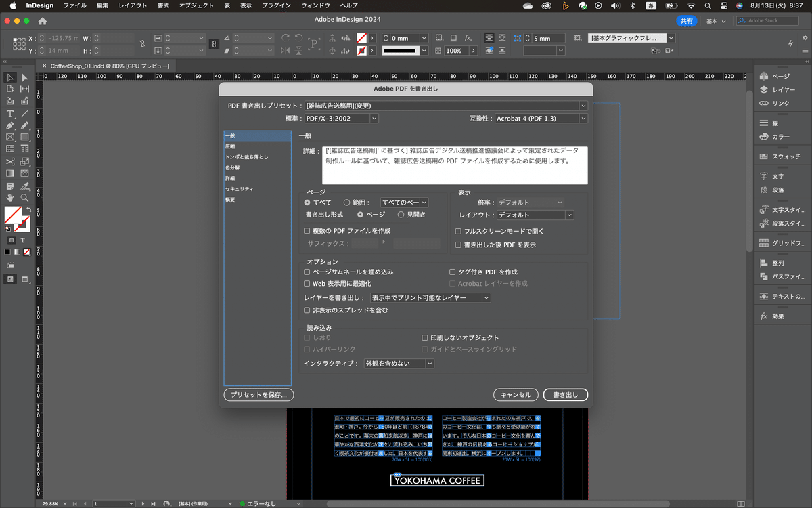Open the PDF 書き出しプリセット dropdown
Image resolution: width=812 pixels, height=508 pixels.
pyautogui.click(x=446, y=106)
